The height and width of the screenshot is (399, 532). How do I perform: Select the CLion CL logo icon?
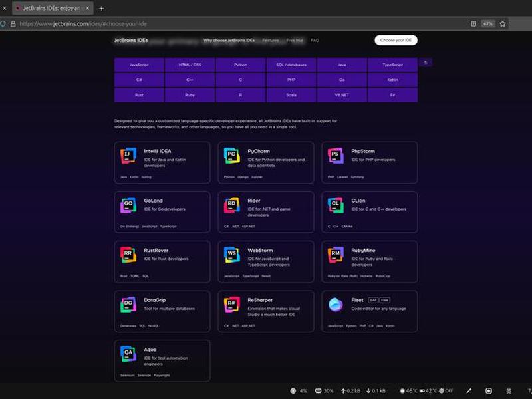tap(336, 205)
